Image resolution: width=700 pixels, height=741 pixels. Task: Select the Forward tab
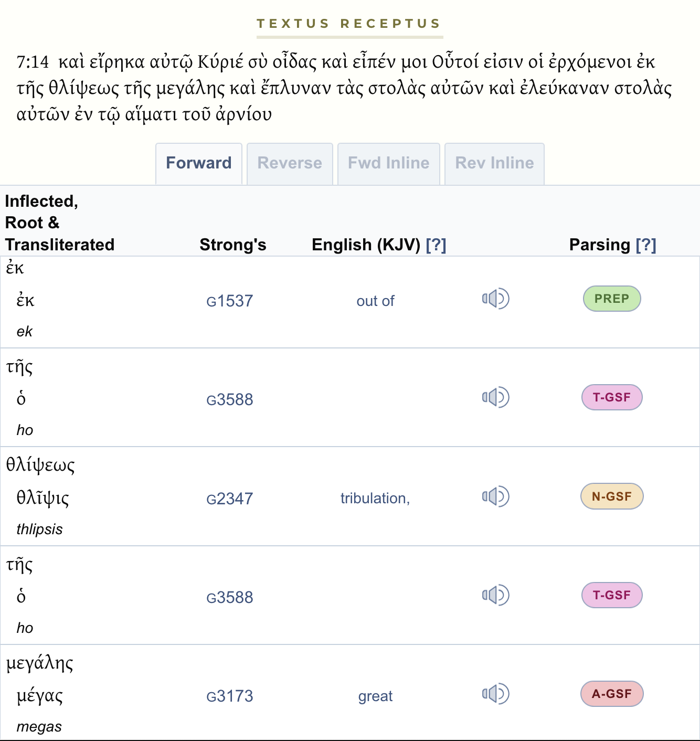click(199, 163)
